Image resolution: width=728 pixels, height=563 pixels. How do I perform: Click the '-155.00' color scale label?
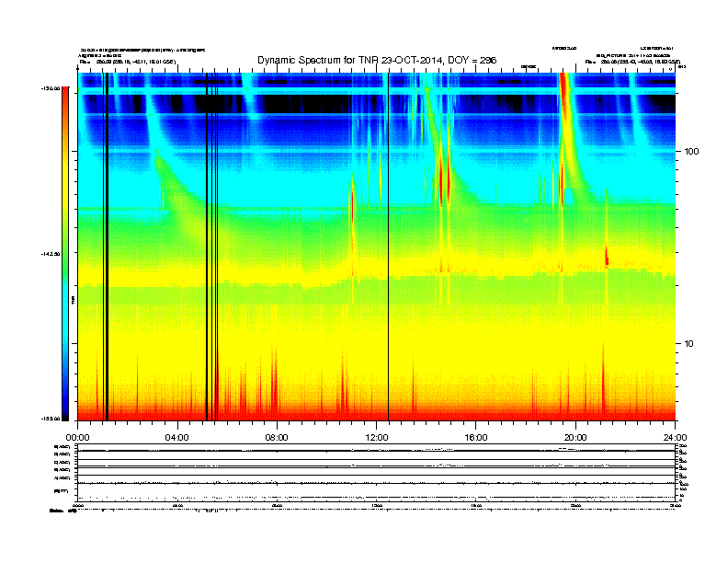pos(51,419)
